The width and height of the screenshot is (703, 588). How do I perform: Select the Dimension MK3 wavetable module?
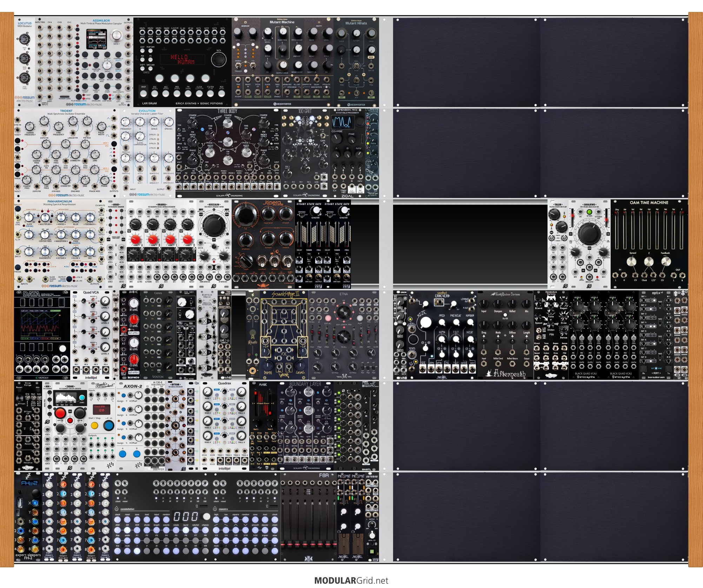coord(347,153)
